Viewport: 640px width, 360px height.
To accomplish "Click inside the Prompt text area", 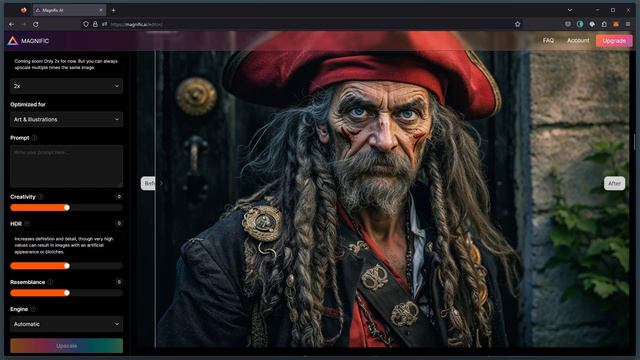I will [x=67, y=166].
